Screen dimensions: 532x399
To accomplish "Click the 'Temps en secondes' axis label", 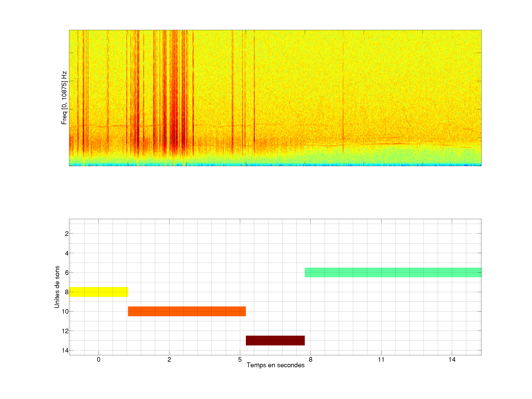I will (x=275, y=365).
